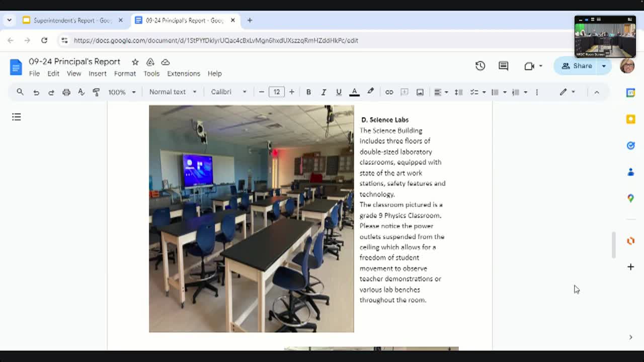Open the Google Docs home icon

click(16, 67)
